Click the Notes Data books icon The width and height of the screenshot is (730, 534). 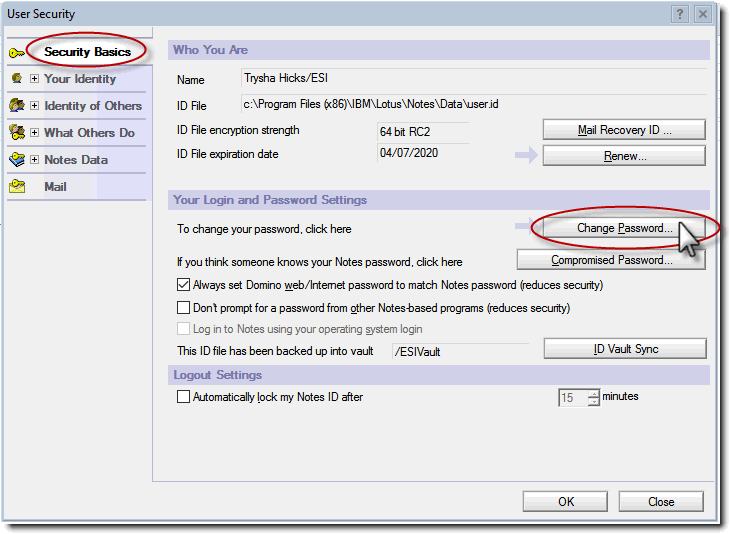point(17,159)
